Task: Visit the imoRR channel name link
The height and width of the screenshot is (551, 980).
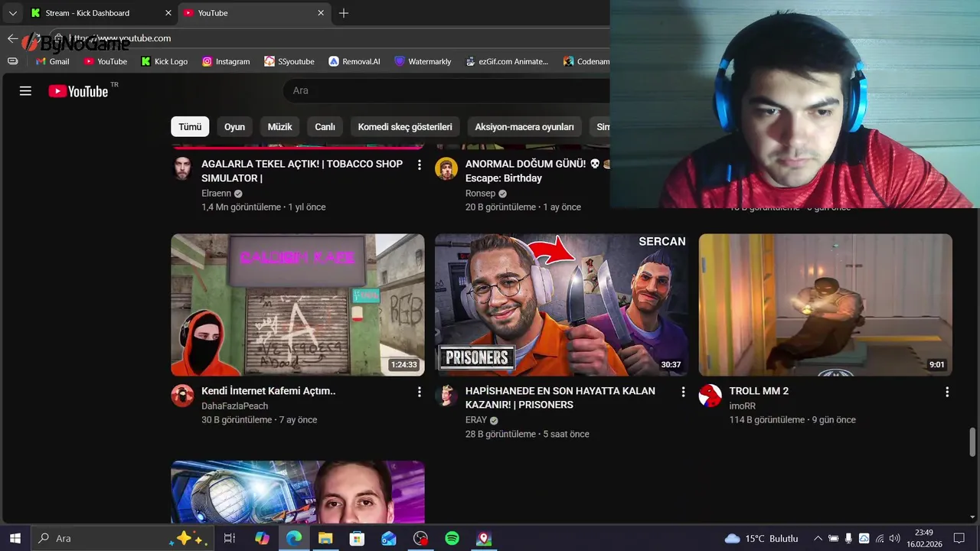Action: point(743,406)
